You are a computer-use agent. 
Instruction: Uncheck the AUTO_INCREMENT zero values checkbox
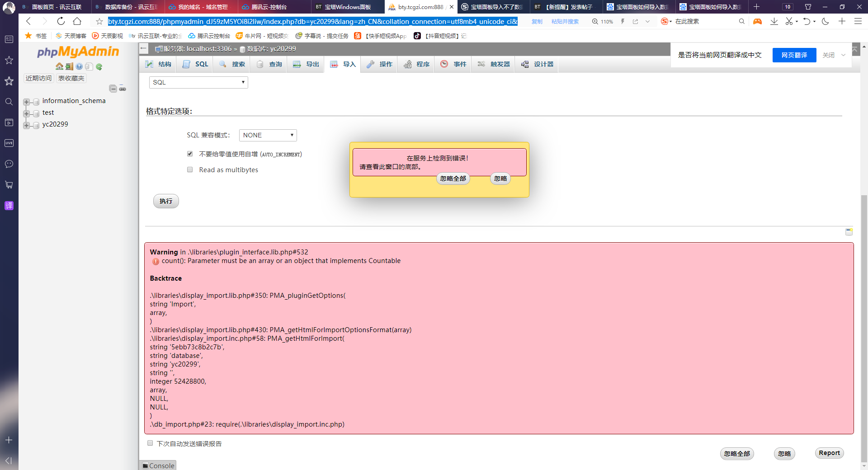coord(190,154)
